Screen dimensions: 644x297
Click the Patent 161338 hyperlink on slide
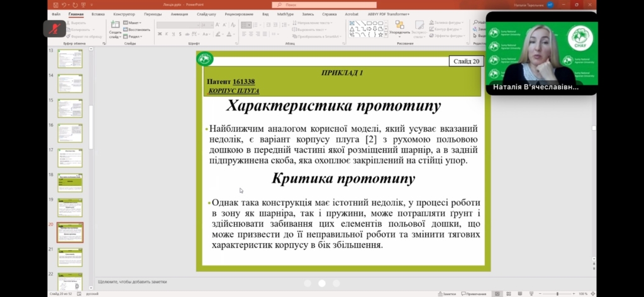[243, 82]
